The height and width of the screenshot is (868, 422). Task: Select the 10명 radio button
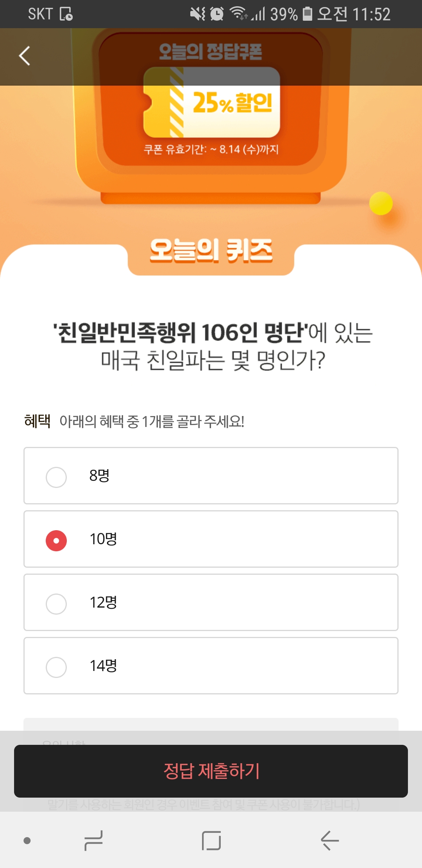[56, 540]
